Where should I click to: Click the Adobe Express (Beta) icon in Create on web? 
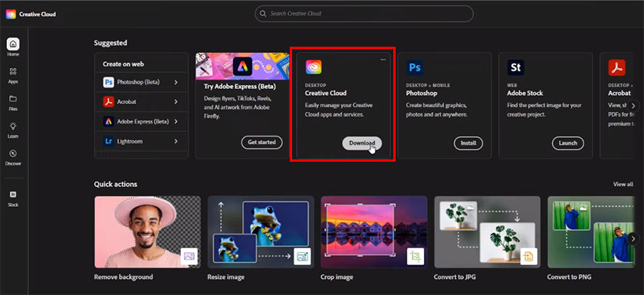[108, 121]
